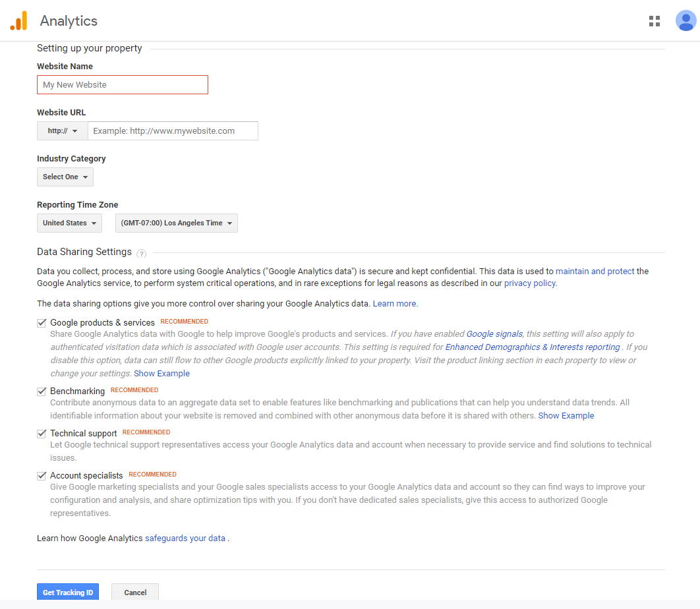Click RECOMMENDED tag beside Technical support
The width and height of the screenshot is (700, 609).
pos(146,432)
